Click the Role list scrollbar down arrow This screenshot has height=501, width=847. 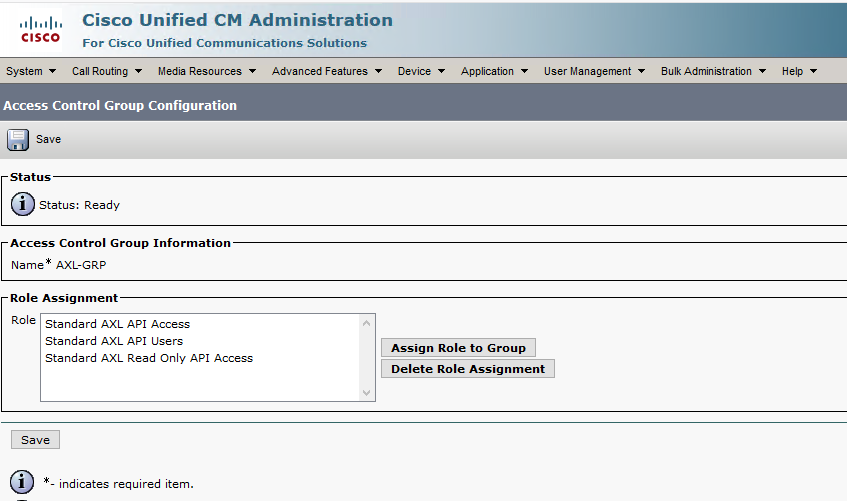367,393
